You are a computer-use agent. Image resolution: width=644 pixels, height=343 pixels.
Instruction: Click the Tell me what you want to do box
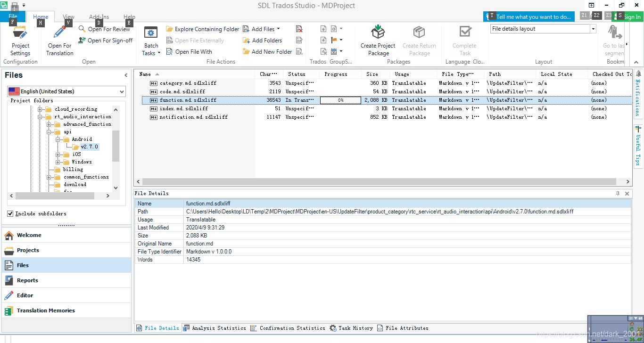(529, 16)
